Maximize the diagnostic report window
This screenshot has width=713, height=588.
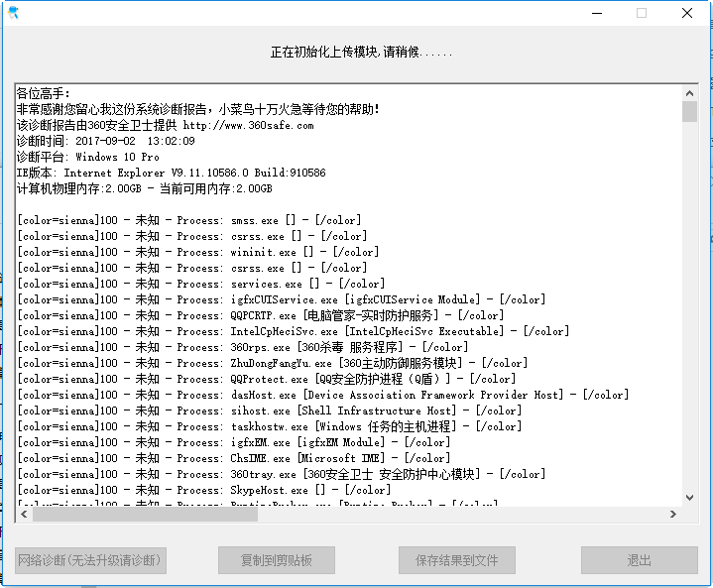(642, 13)
